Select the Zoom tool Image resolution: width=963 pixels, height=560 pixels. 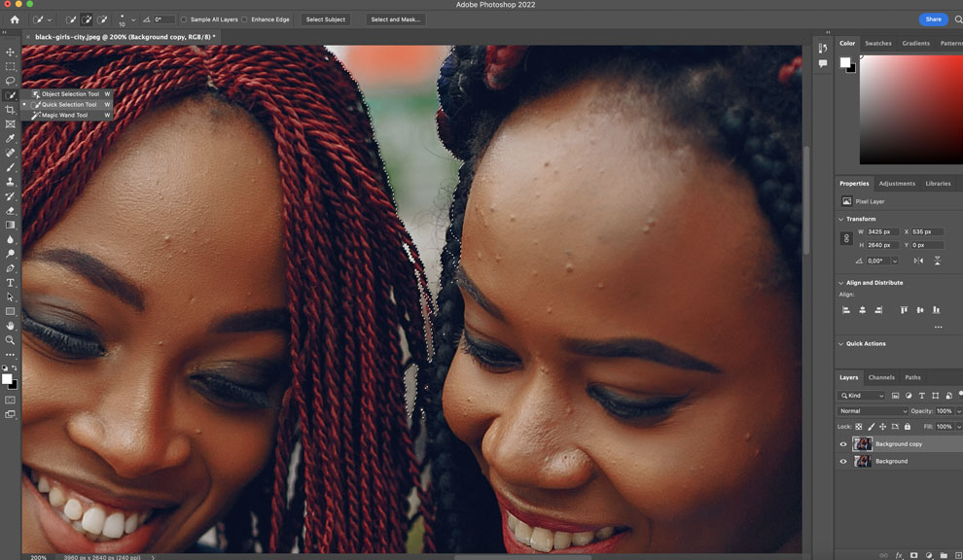point(11,340)
